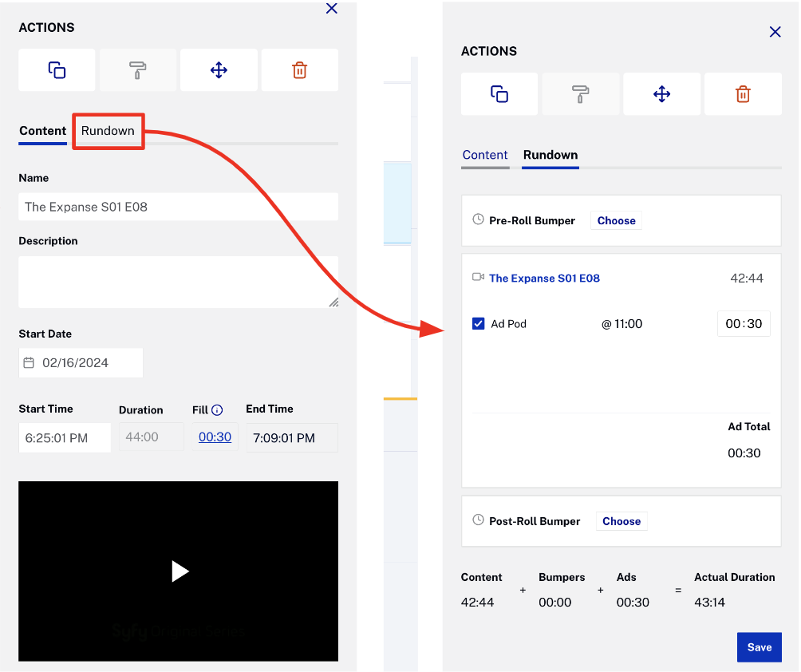Uncheck the Ad Pod checkbox
Image resolution: width=801 pixels, height=672 pixels.
pos(479,324)
